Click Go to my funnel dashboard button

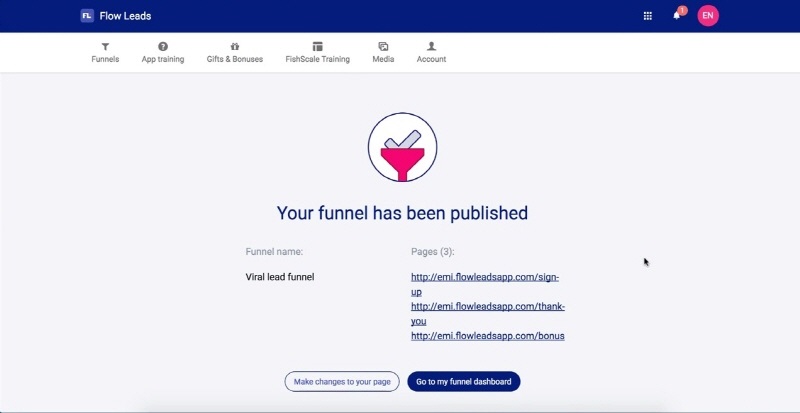tap(463, 381)
